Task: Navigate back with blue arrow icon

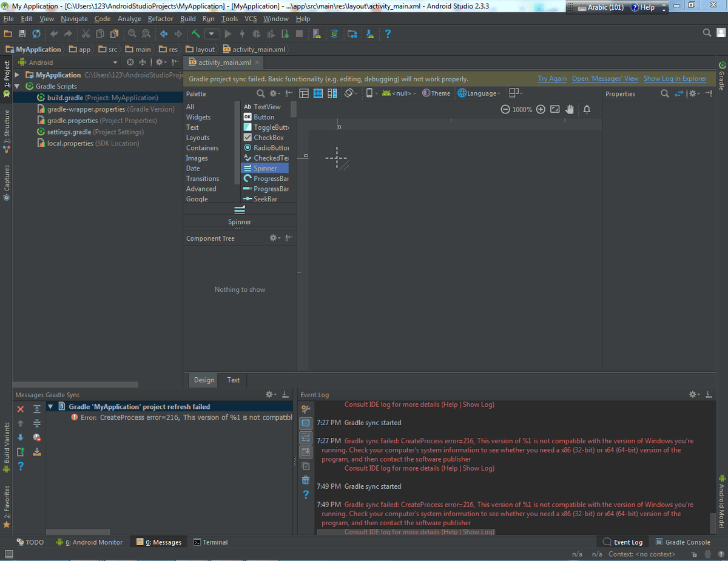Action: pos(164,34)
